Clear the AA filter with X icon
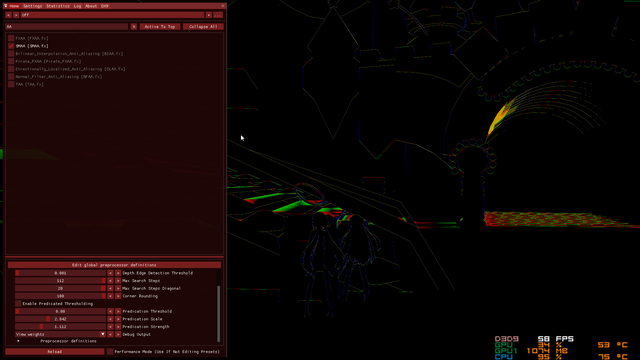This screenshot has width=640, height=360. [x=133, y=27]
